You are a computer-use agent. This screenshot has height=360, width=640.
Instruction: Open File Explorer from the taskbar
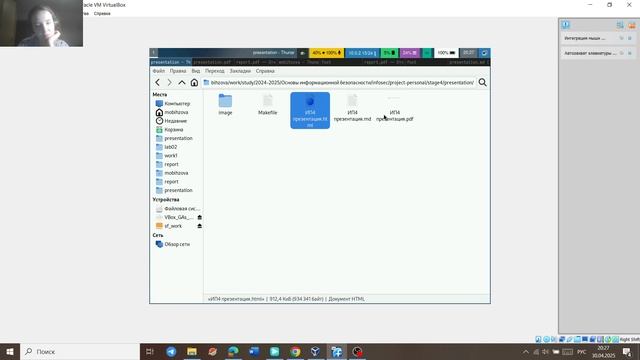click(x=192, y=351)
